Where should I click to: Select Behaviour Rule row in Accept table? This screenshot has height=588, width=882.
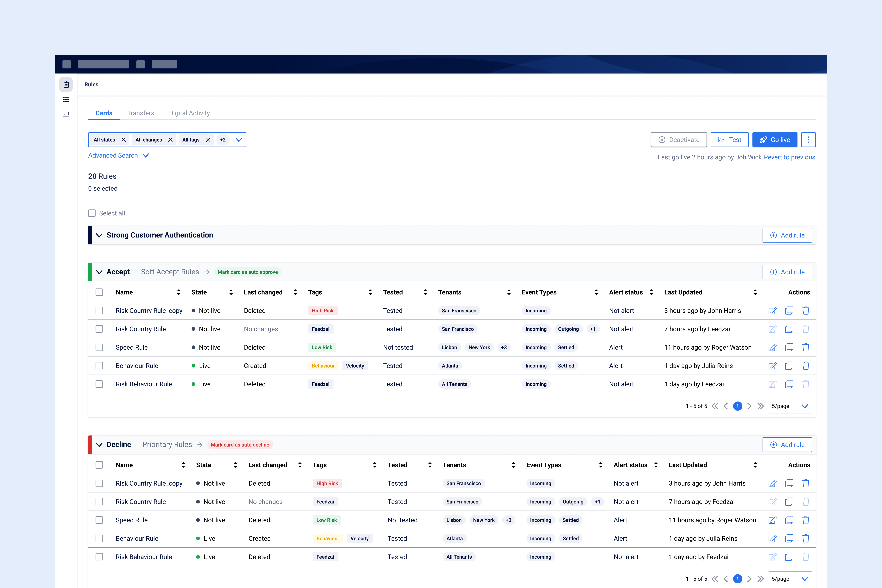99,366
